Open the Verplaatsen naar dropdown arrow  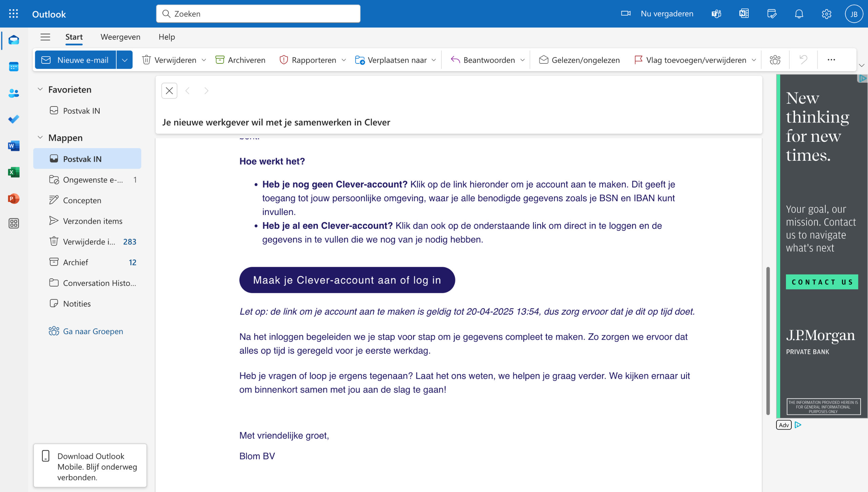coord(434,60)
